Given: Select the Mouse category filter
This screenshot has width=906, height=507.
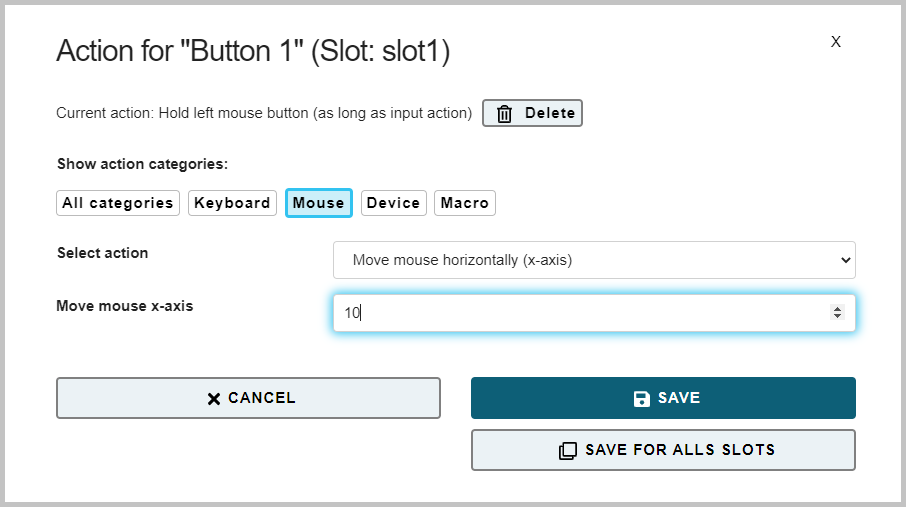Looking at the screenshot, I should coord(318,203).
